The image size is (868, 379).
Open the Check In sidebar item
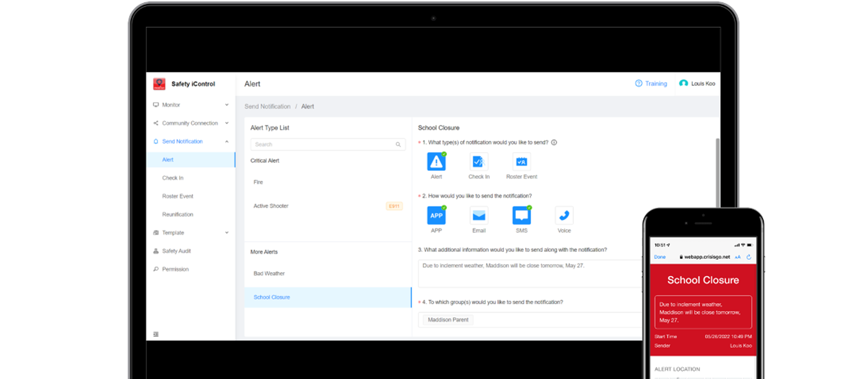pos(173,178)
